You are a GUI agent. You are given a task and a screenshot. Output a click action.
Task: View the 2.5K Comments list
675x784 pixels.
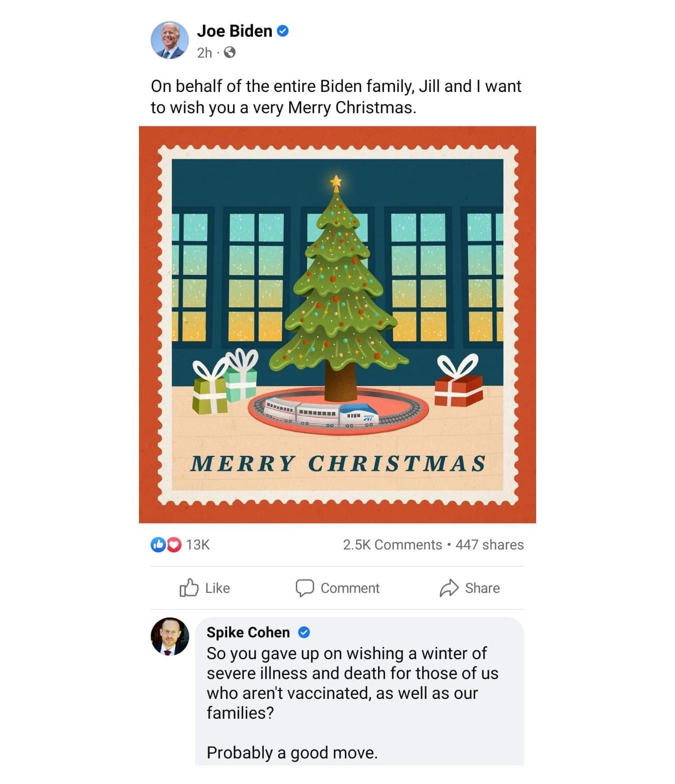(392, 544)
